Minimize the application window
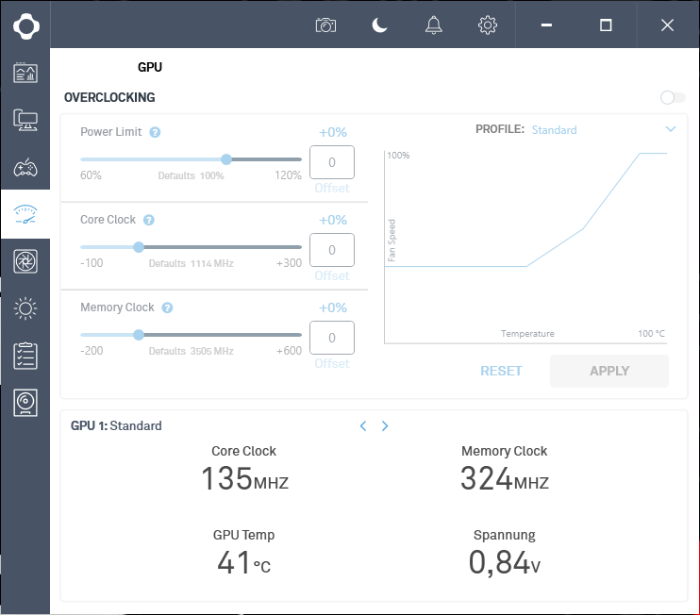 click(x=546, y=25)
